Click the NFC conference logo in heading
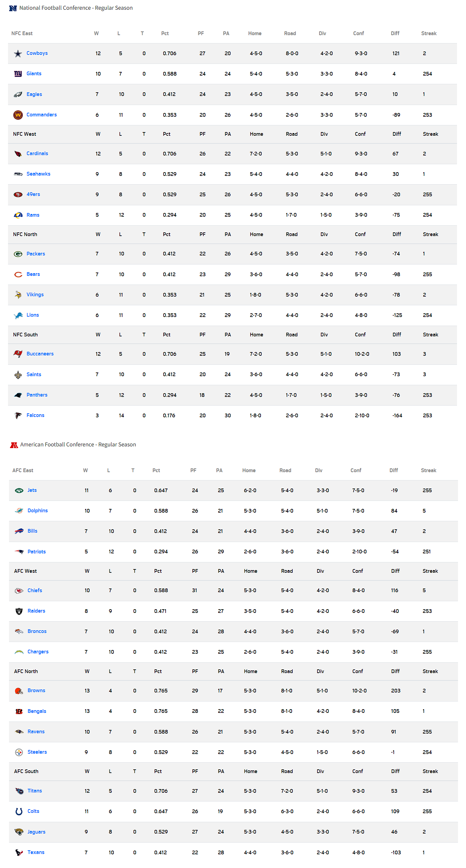The height and width of the screenshot is (868, 466). click(x=13, y=8)
